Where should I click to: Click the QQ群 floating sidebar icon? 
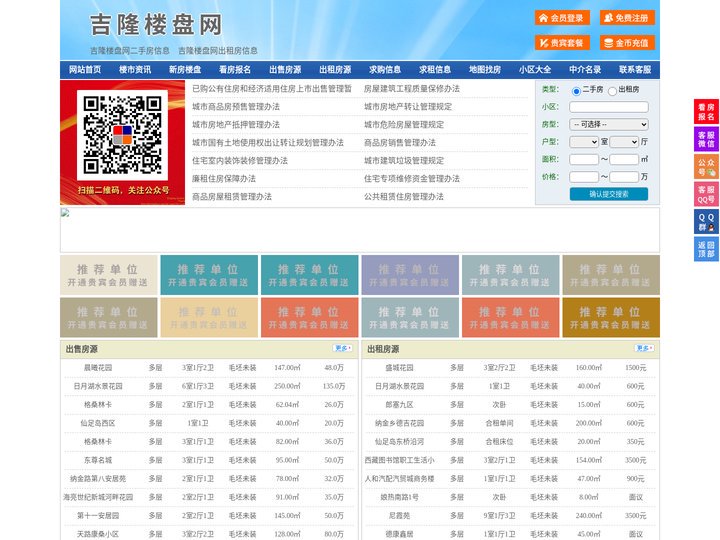[x=706, y=222]
